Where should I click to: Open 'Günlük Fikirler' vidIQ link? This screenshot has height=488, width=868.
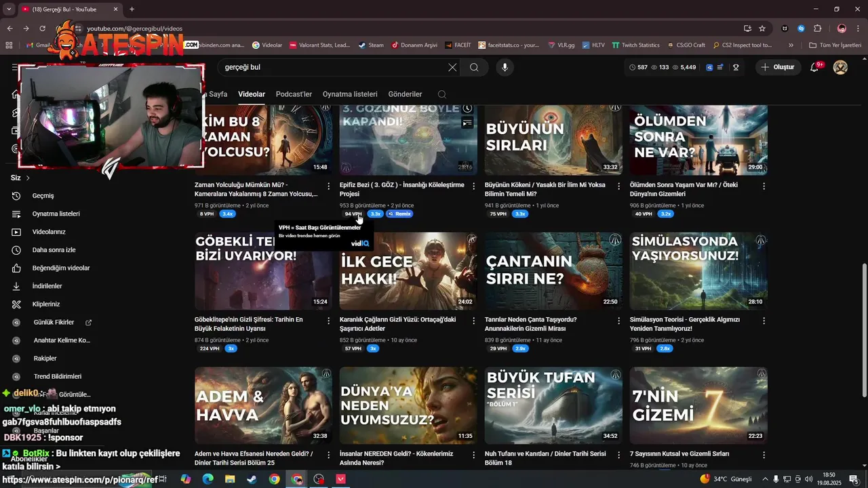coord(54,323)
